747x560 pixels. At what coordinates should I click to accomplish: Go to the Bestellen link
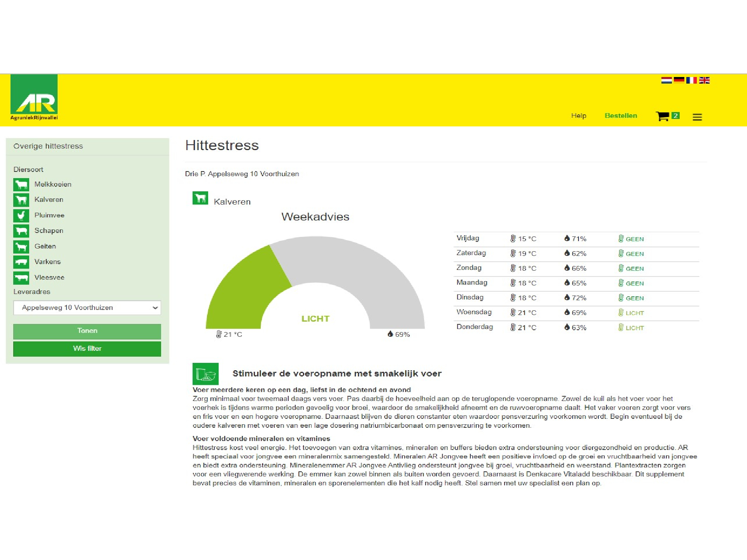click(x=621, y=115)
